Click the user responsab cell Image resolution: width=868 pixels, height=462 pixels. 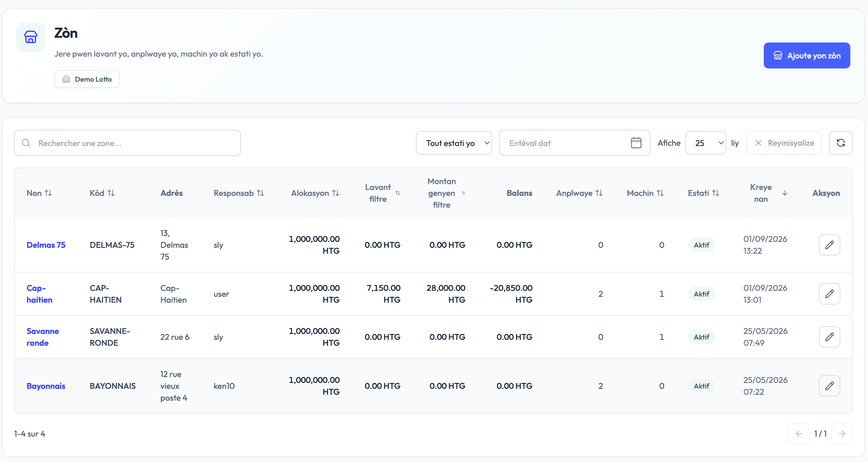pos(221,294)
